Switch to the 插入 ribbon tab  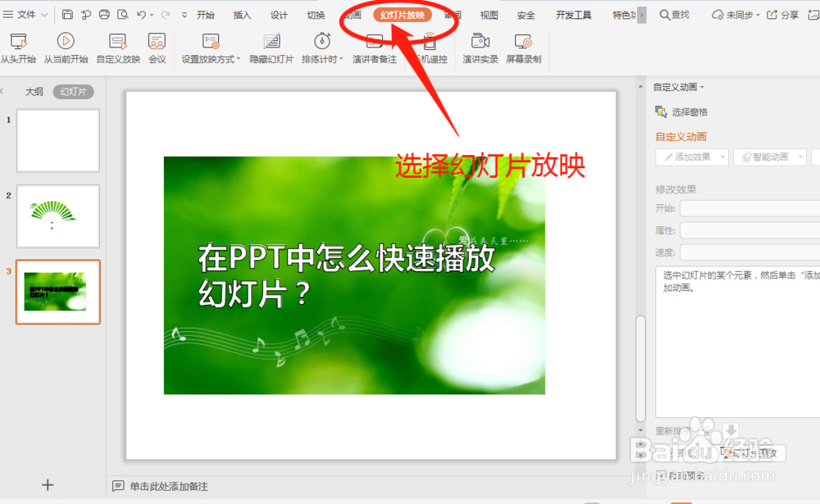click(x=241, y=14)
